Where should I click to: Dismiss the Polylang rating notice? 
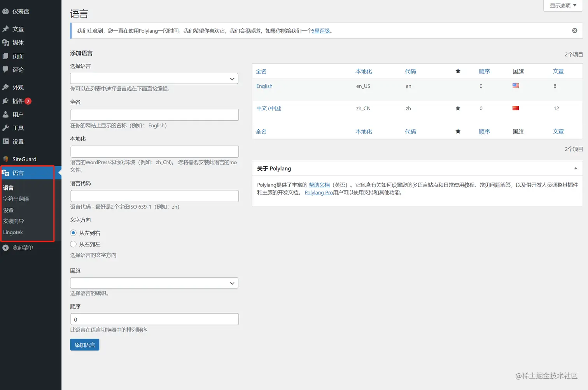coord(574,30)
